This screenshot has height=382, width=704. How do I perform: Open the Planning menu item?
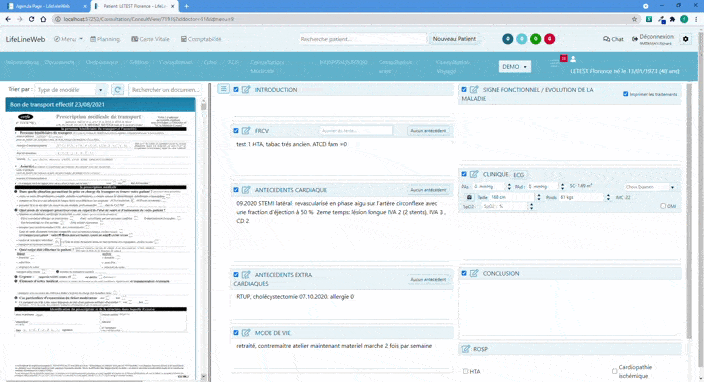[105, 39]
